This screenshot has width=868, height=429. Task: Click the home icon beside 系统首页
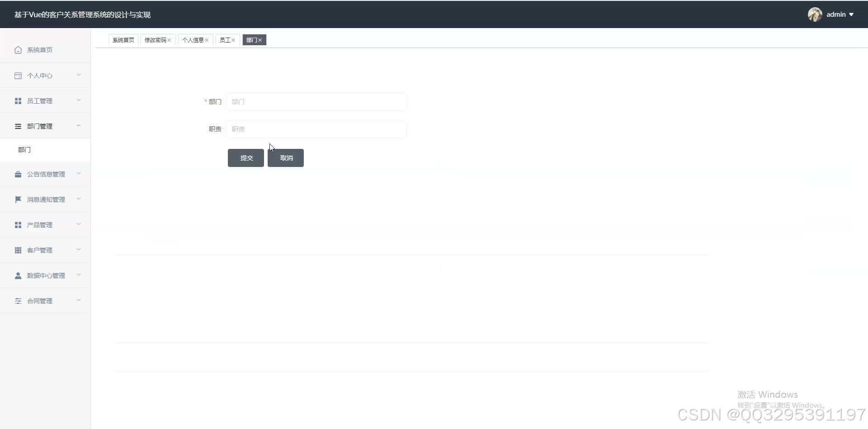pos(18,50)
